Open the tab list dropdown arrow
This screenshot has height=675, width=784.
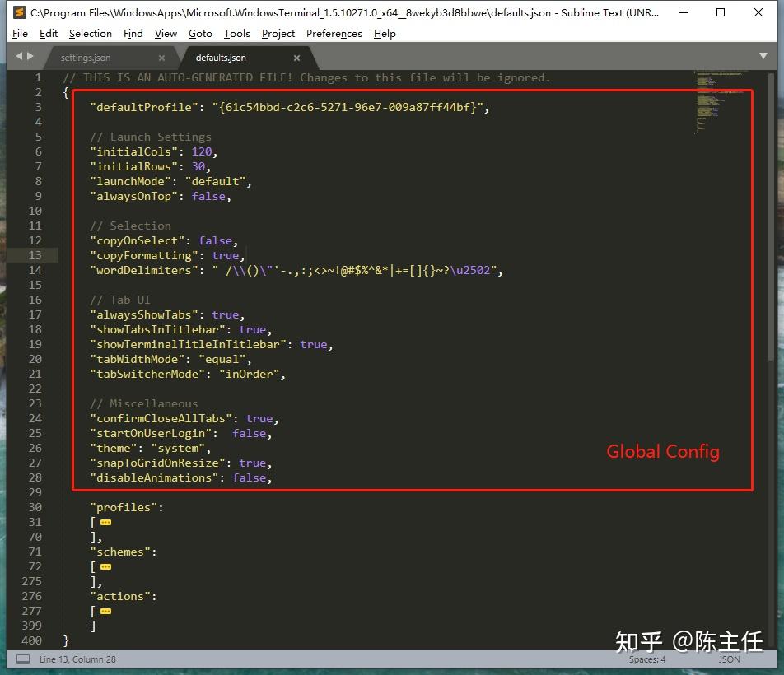(x=763, y=56)
